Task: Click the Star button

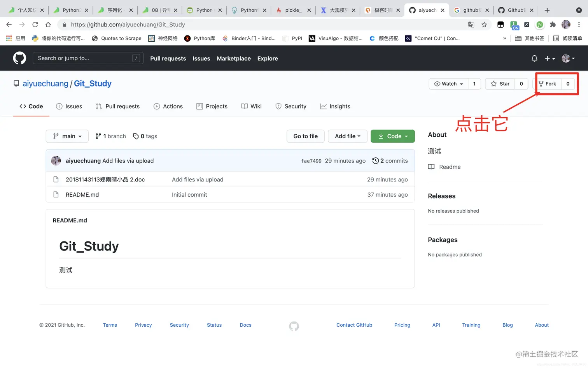Action: pos(500,84)
